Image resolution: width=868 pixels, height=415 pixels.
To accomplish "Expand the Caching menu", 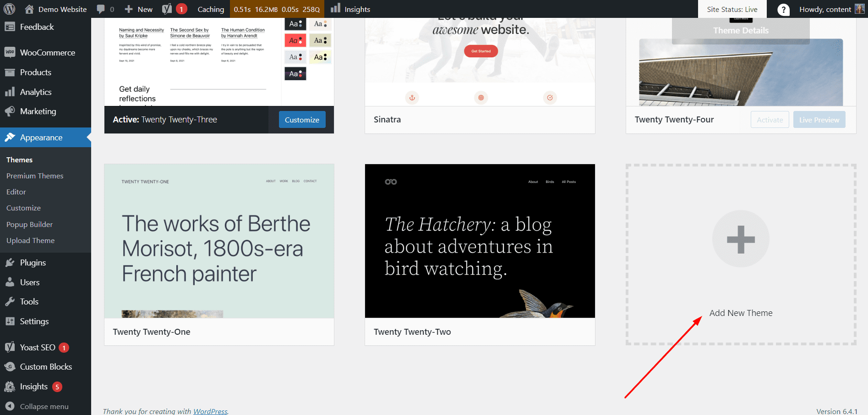I will tap(211, 9).
